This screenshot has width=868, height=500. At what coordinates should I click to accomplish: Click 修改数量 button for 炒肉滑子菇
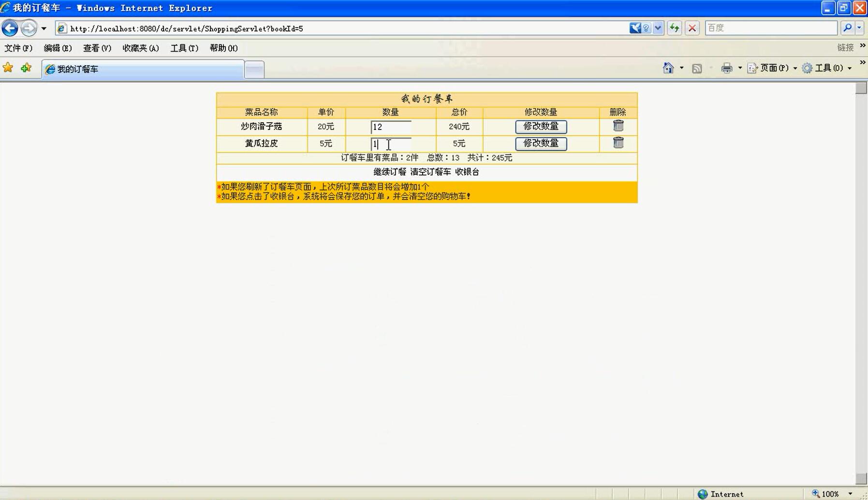pyautogui.click(x=541, y=127)
